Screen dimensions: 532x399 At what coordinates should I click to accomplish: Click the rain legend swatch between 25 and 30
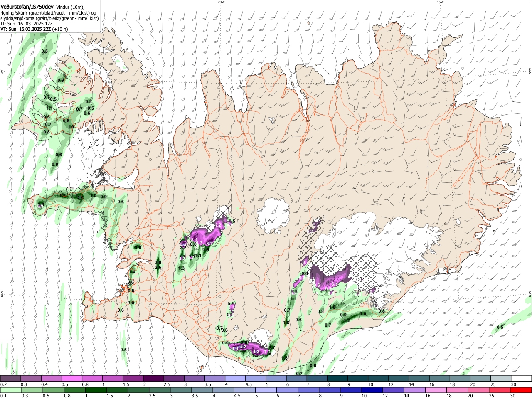coord(500,390)
